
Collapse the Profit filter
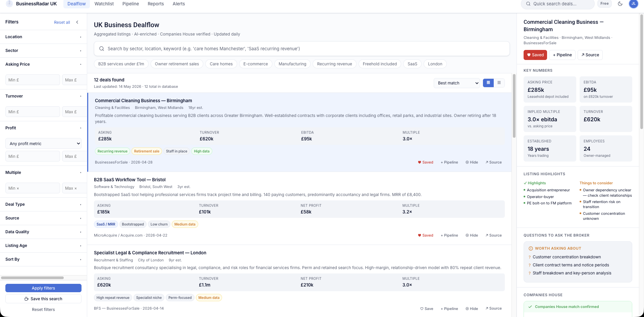43,128
